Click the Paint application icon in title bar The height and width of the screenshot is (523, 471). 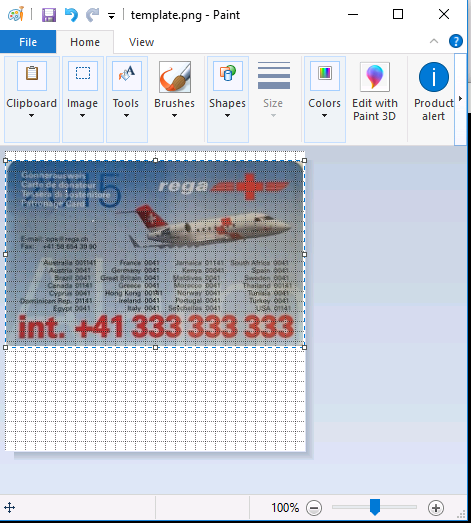[16, 14]
